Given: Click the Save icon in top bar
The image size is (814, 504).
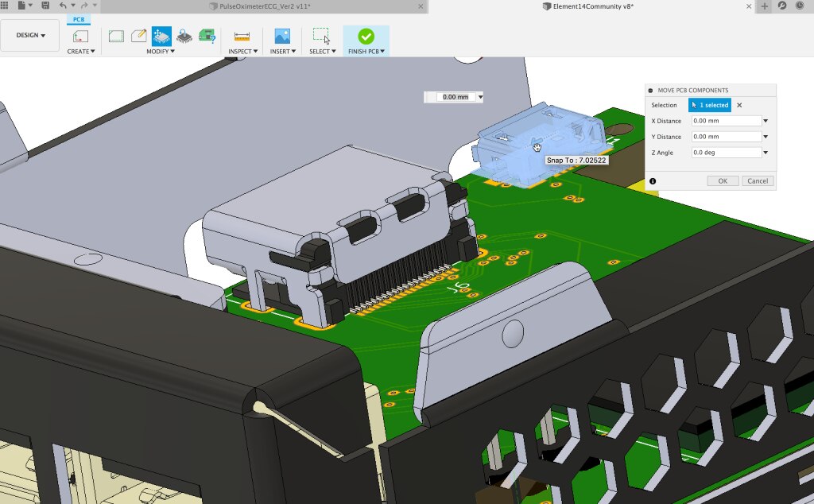Looking at the screenshot, I should [45, 6].
